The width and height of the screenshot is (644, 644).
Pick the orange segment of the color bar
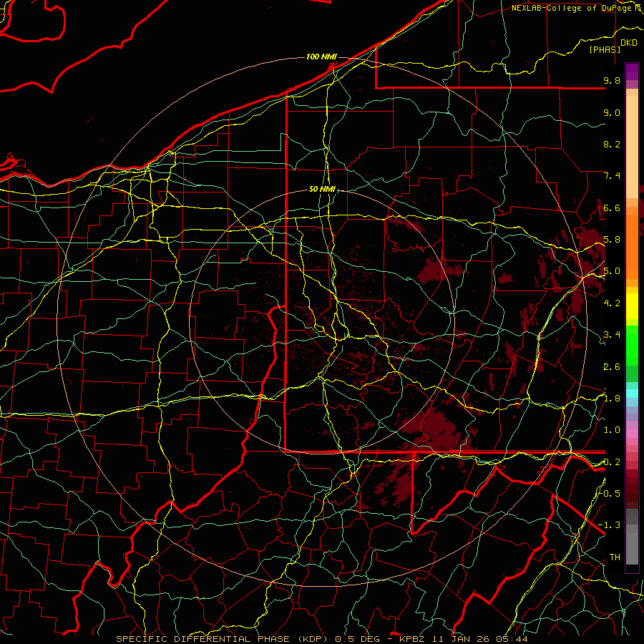[632, 246]
